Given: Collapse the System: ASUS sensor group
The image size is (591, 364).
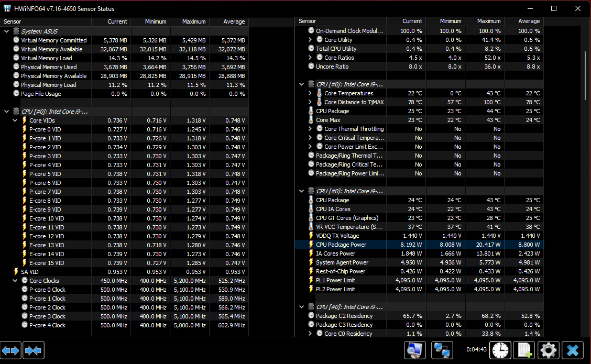Looking at the screenshot, I should (6, 31).
